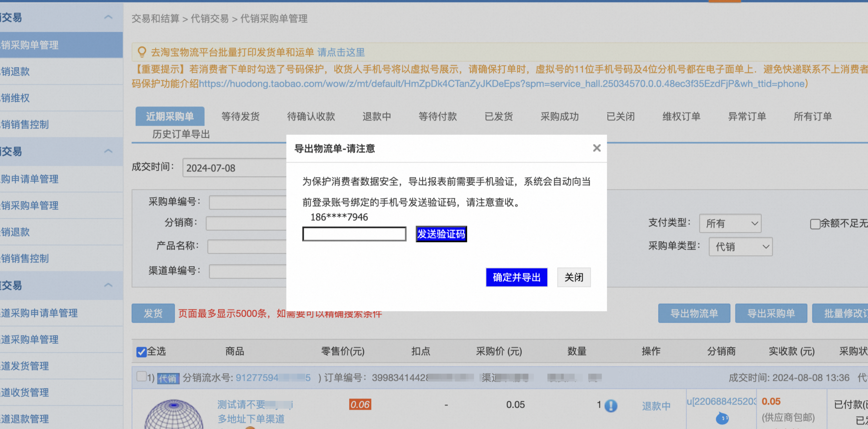This screenshot has width=868, height=429.
Task: Open product link 测试请不要
Action: tap(255, 404)
